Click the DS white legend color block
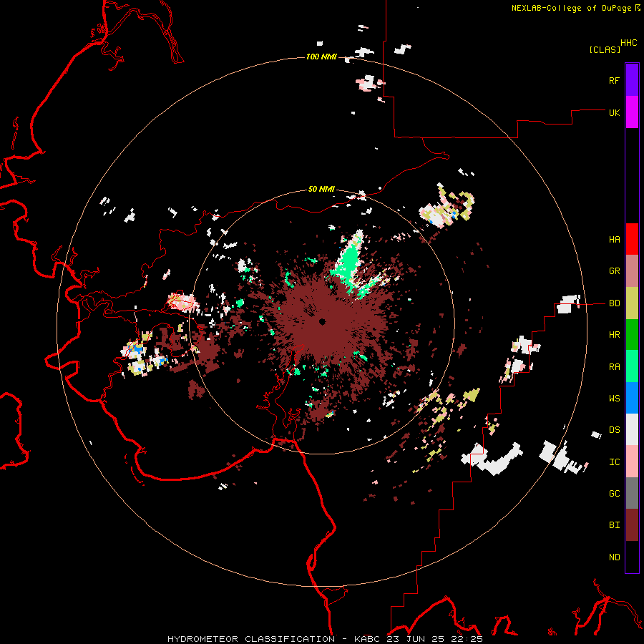This screenshot has width=644, height=644. pyautogui.click(x=632, y=429)
